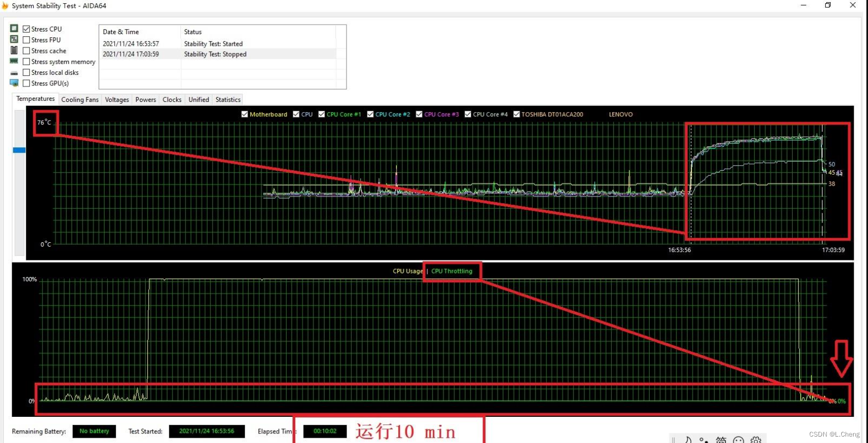Click the AIDA64 flame icon in title bar
The image size is (868, 443).
tap(5, 5)
